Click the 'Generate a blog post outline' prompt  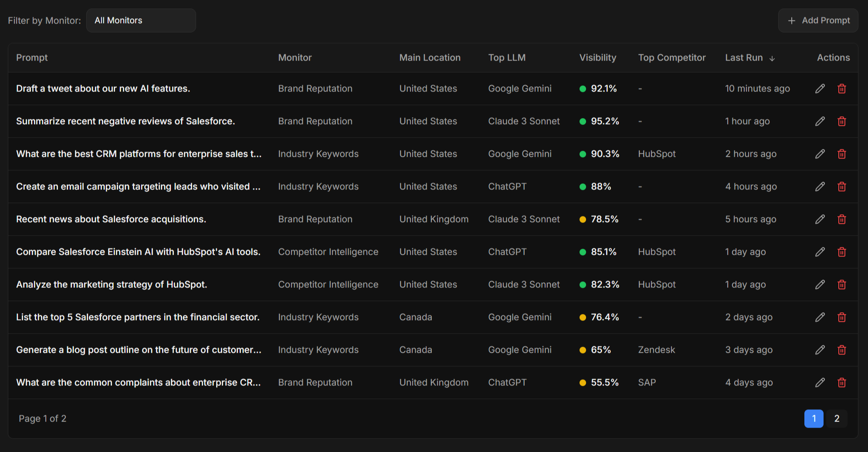(x=139, y=350)
